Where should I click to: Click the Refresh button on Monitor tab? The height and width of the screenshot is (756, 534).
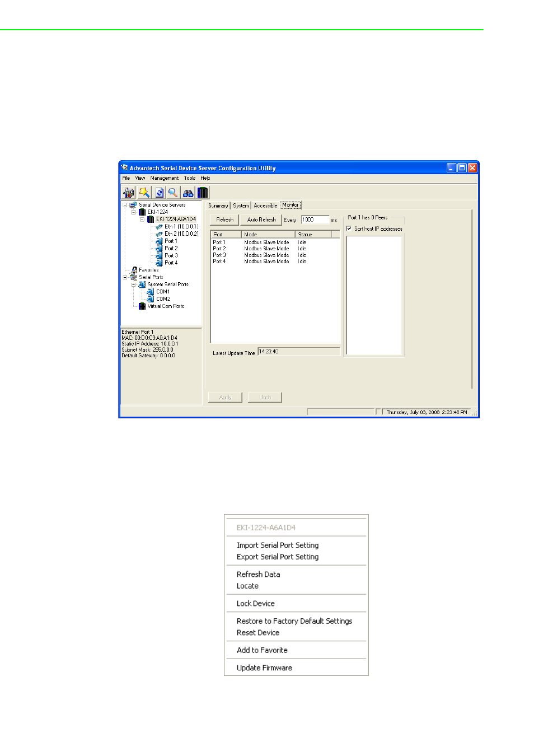tap(224, 220)
